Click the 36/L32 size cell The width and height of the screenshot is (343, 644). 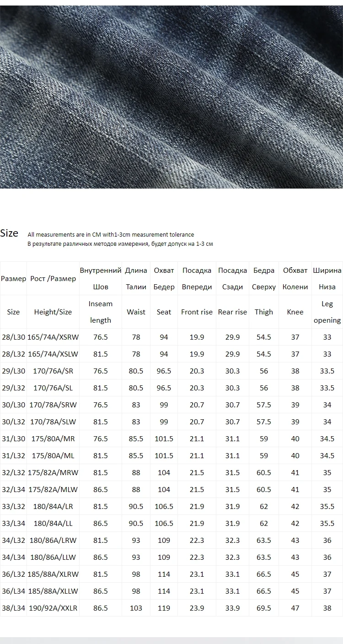13,574
